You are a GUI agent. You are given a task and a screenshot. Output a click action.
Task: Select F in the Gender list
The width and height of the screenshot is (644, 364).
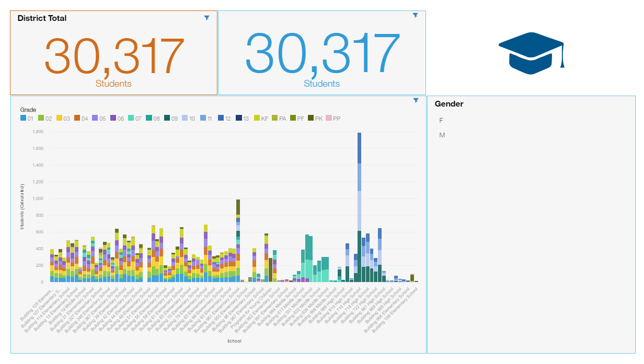click(441, 121)
